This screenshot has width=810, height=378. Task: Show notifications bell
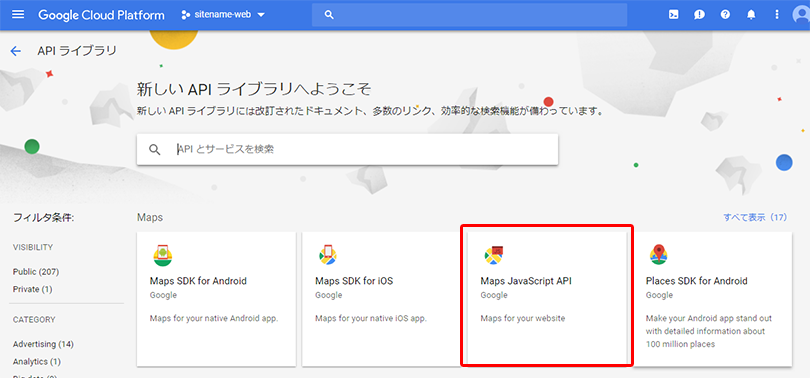click(751, 14)
